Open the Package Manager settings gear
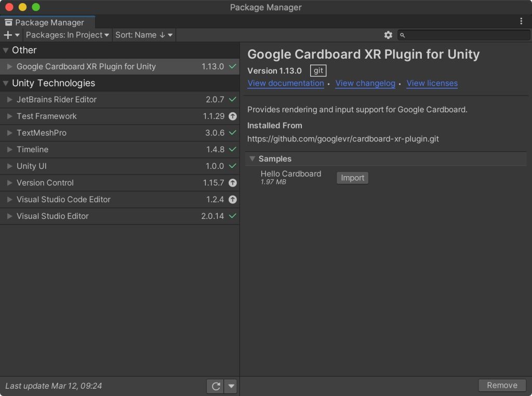The height and width of the screenshot is (396, 532). (388, 35)
